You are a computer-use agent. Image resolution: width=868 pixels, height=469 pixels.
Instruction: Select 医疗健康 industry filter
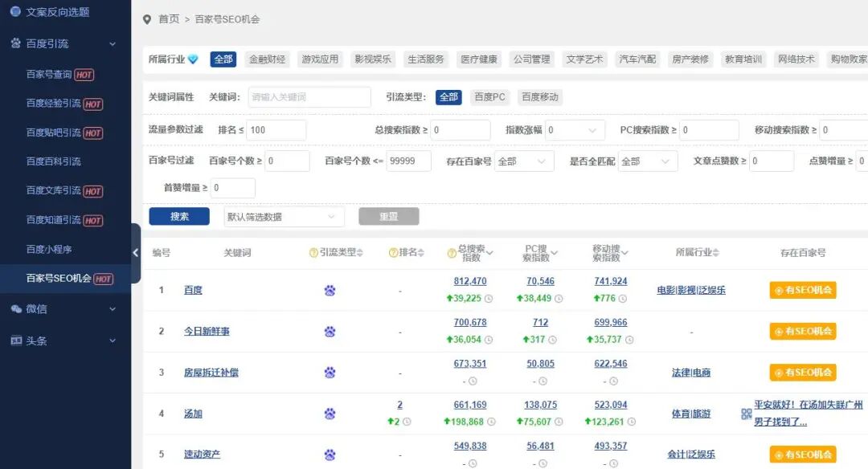(x=479, y=59)
